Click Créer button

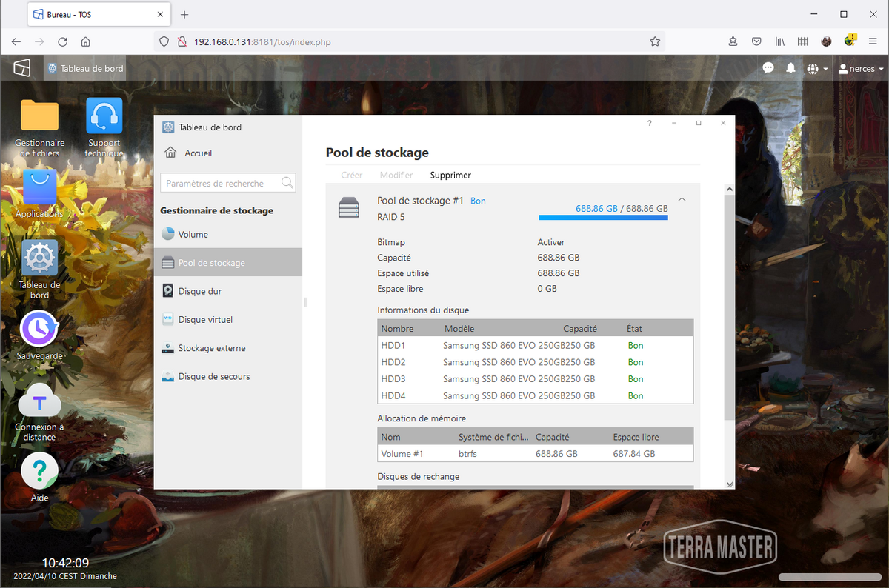[x=352, y=176]
